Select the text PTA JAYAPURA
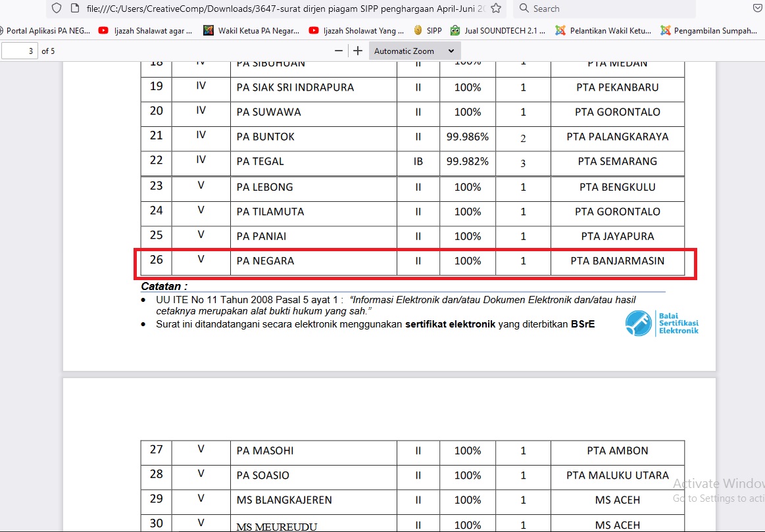 (x=617, y=237)
